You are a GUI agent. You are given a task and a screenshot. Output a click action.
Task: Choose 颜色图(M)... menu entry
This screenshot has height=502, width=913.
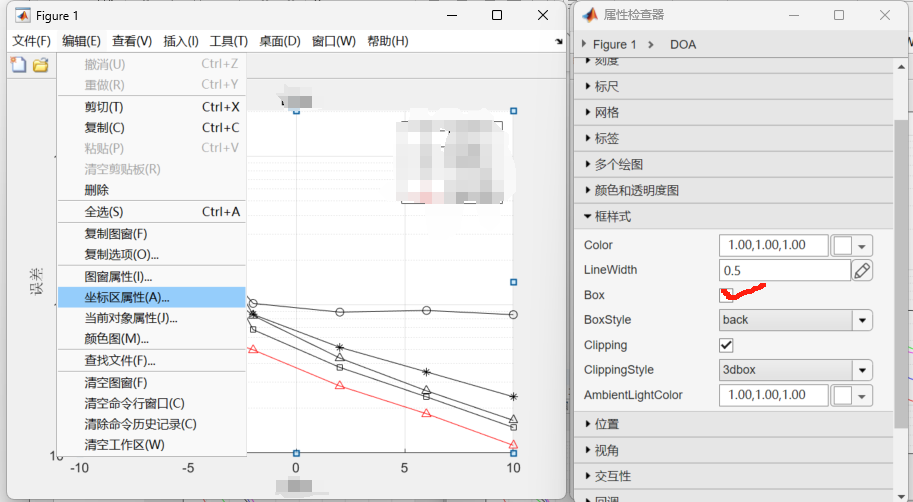click(151, 339)
